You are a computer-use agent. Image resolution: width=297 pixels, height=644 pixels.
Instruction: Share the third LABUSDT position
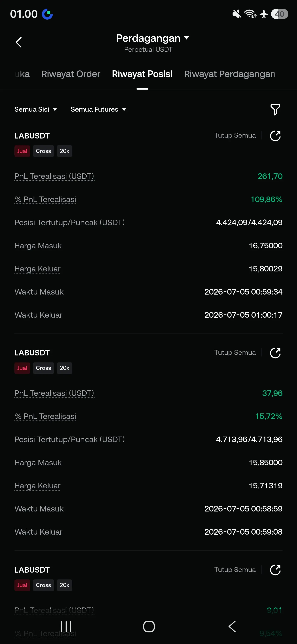click(x=275, y=570)
